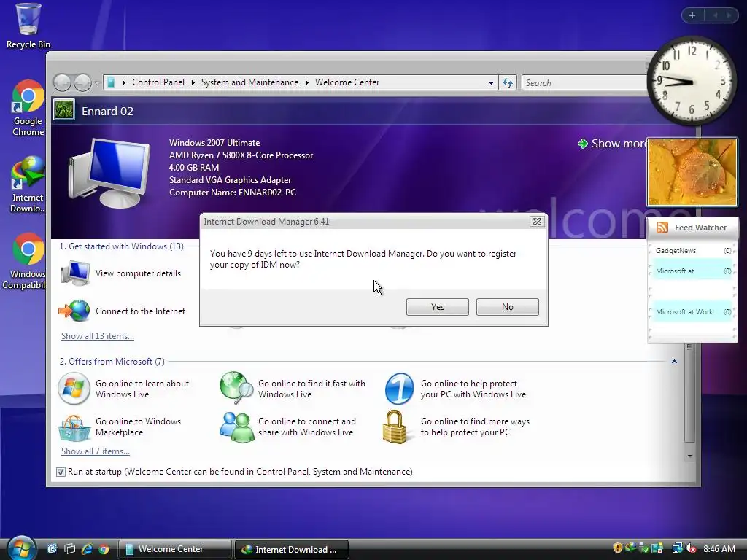
Task: Click the Welcome Center scrollbar down arrow
Action: tap(689, 456)
